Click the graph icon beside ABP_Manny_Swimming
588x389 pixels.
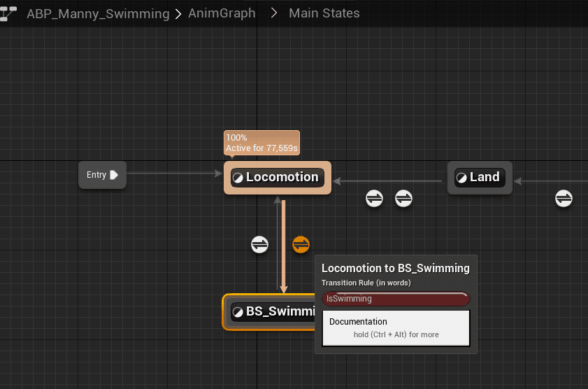coord(8,13)
